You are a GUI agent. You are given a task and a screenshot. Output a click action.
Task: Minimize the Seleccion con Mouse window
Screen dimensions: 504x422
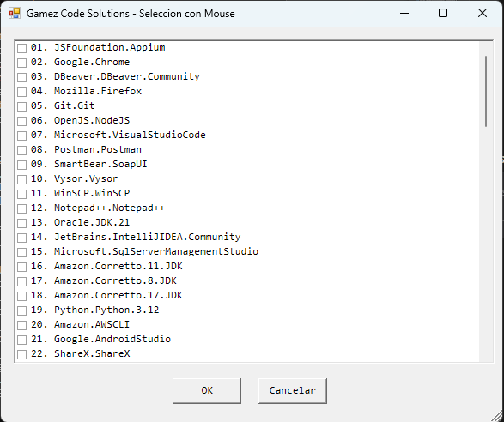tap(404, 13)
